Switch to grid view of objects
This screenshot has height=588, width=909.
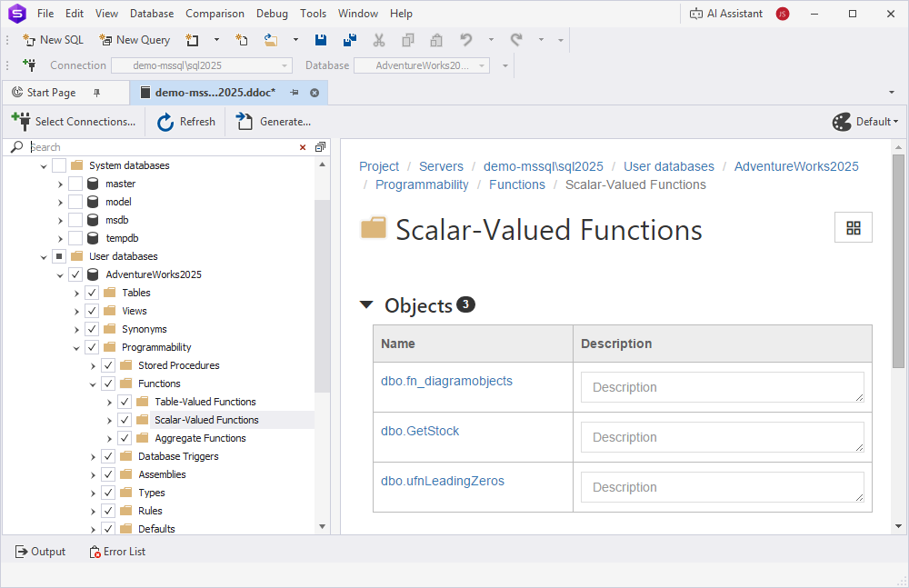click(x=854, y=228)
